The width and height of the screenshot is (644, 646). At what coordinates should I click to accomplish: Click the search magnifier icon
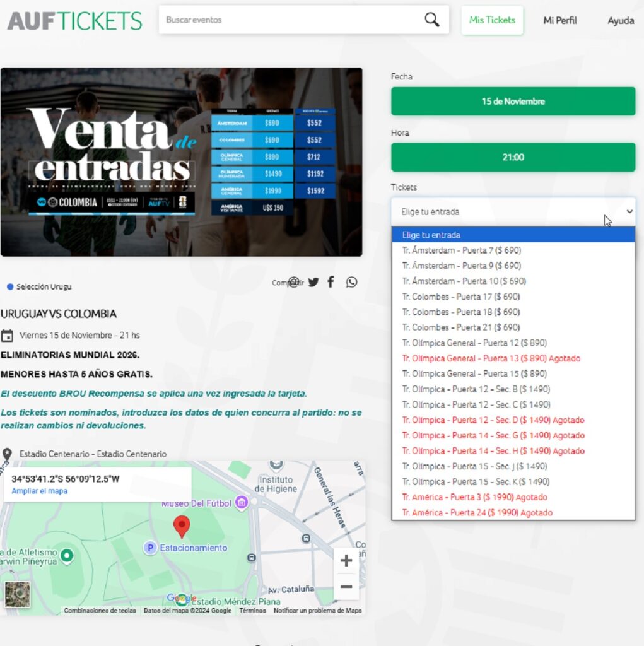(431, 20)
